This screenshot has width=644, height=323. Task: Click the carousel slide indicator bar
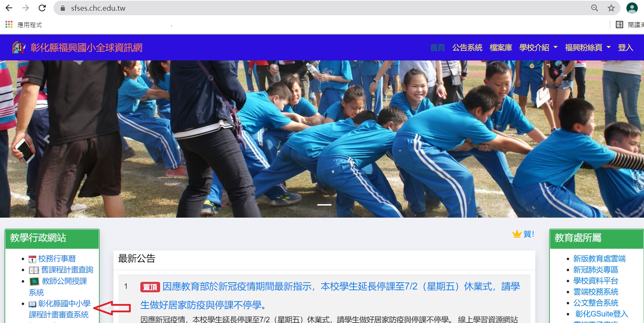324,205
